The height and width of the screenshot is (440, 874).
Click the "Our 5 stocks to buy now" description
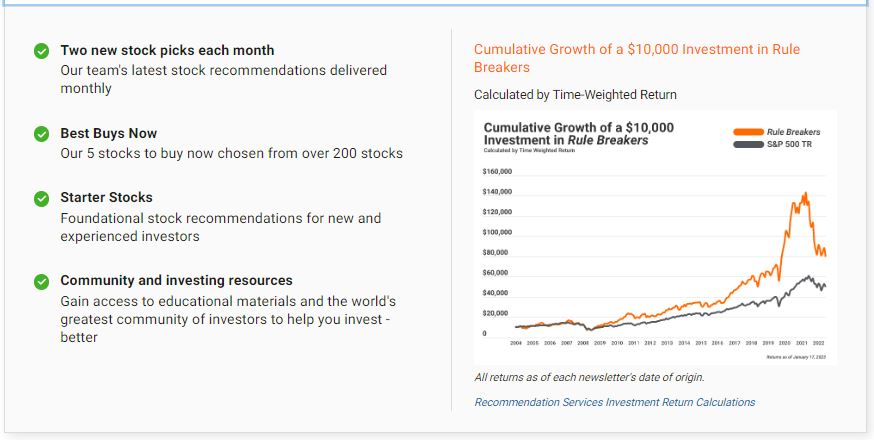tap(231, 153)
